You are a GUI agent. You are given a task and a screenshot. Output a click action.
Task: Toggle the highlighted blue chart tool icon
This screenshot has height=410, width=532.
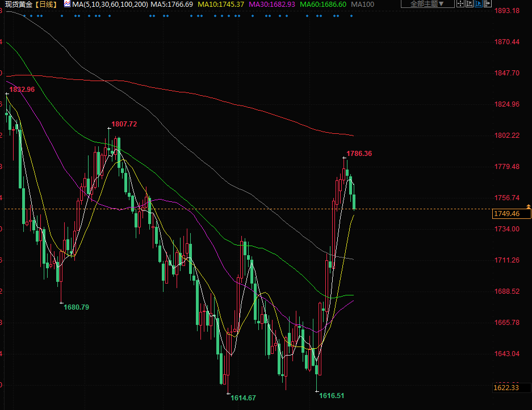(480, 4)
